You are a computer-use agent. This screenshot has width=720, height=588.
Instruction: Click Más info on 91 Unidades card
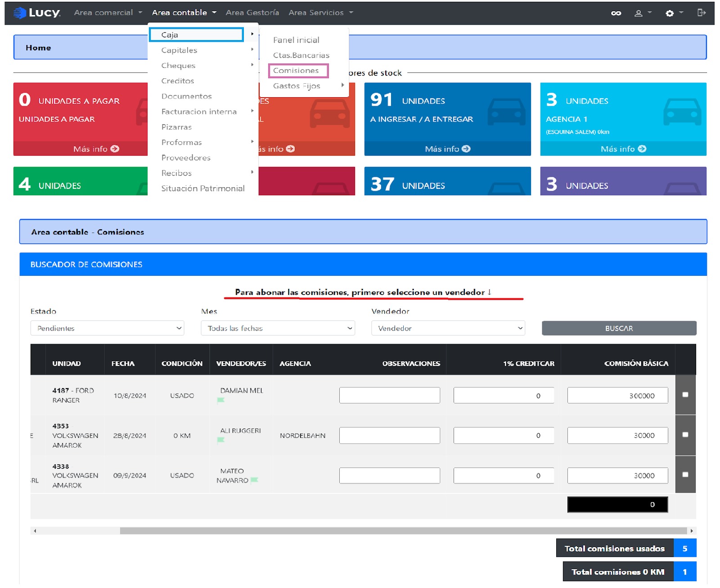click(447, 148)
